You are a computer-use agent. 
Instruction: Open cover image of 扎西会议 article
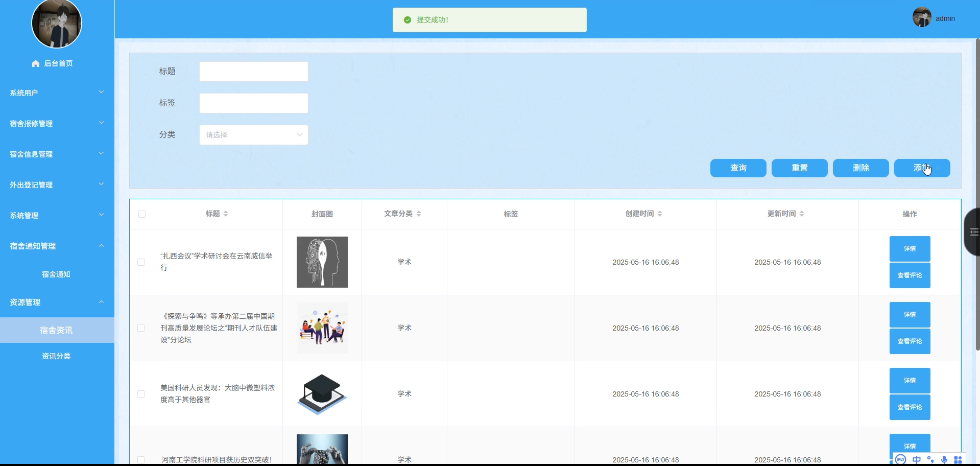322,262
